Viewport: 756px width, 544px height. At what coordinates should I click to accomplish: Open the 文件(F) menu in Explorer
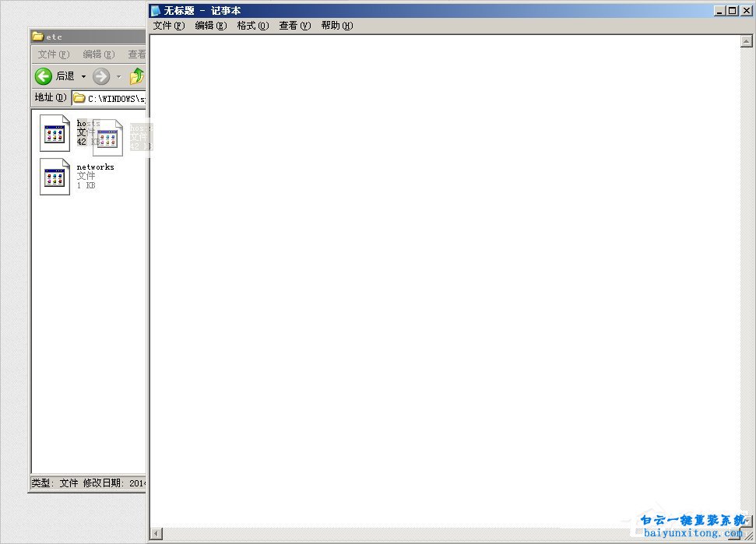(x=53, y=54)
